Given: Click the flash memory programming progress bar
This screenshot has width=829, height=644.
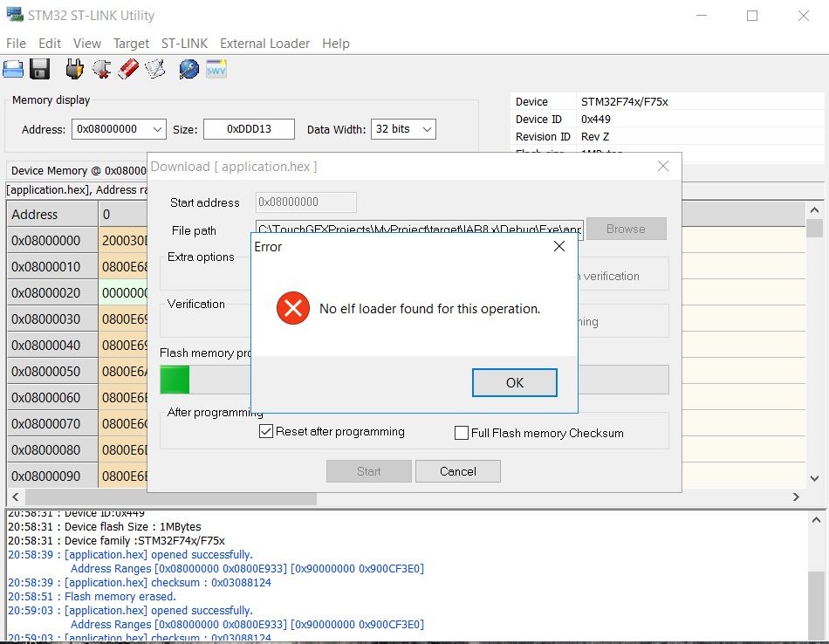Looking at the screenshot, I should point(414,380).
